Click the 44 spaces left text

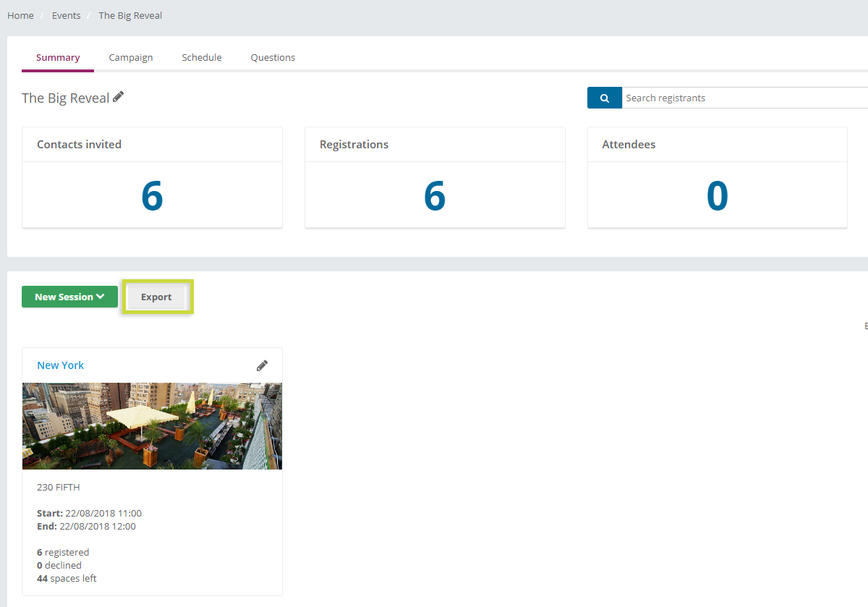pos(67,578)
